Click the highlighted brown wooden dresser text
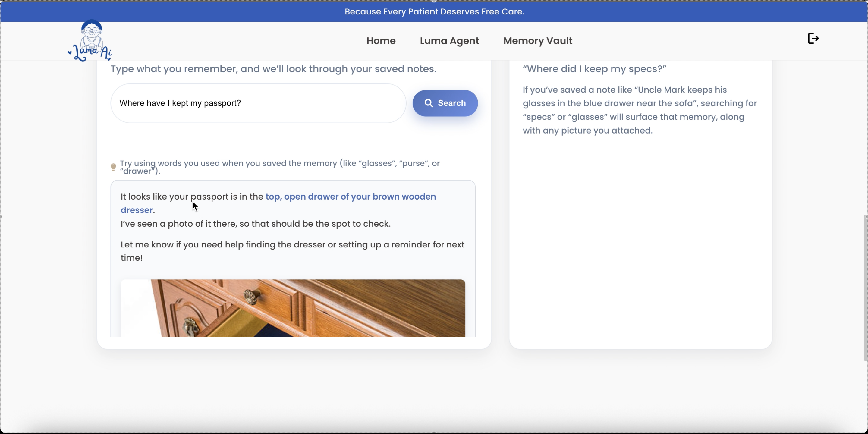868x434 pixels. click(x=351, y=197)
